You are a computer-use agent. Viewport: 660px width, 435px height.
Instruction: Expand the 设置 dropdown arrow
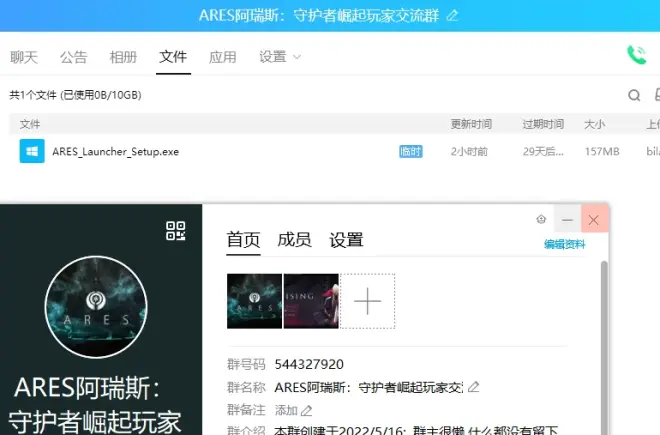click(x=297, y=57)
